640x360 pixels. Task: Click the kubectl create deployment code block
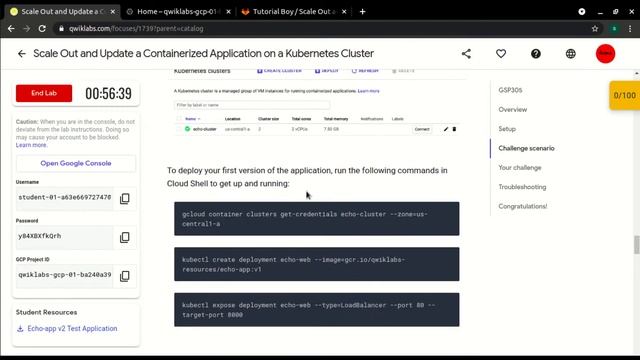tap(317, 264)
